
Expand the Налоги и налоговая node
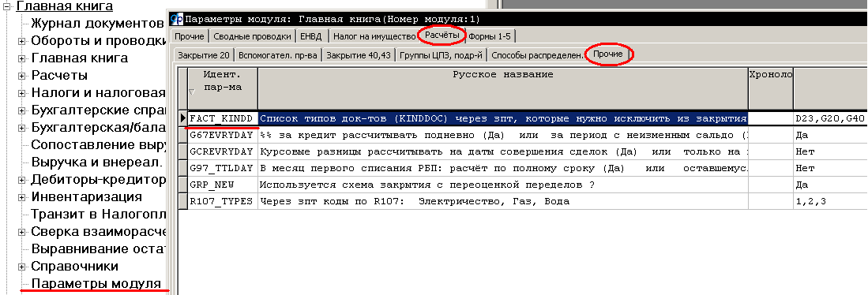click(22, 93)
